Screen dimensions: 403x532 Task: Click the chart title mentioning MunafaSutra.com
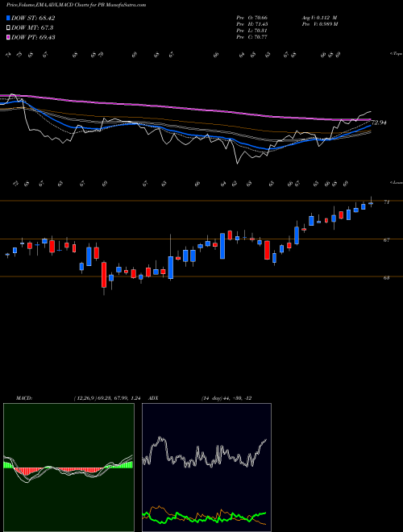[x=77, y=5]
